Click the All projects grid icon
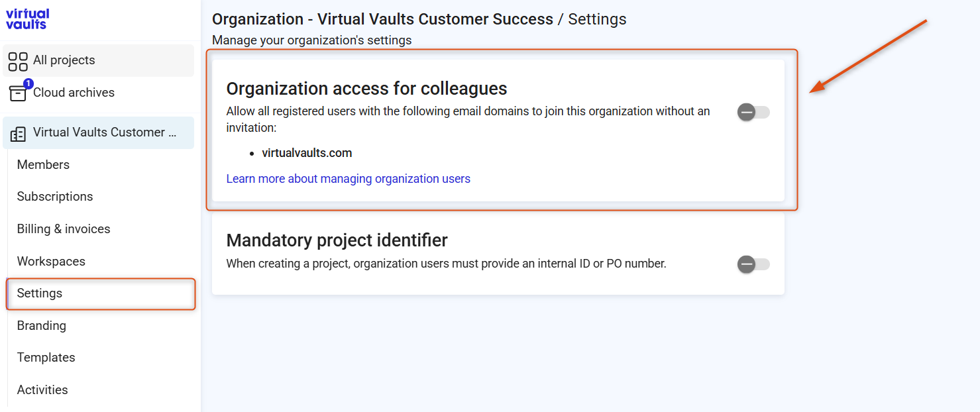This screenshot has height=412, width=980. point(18,62)
